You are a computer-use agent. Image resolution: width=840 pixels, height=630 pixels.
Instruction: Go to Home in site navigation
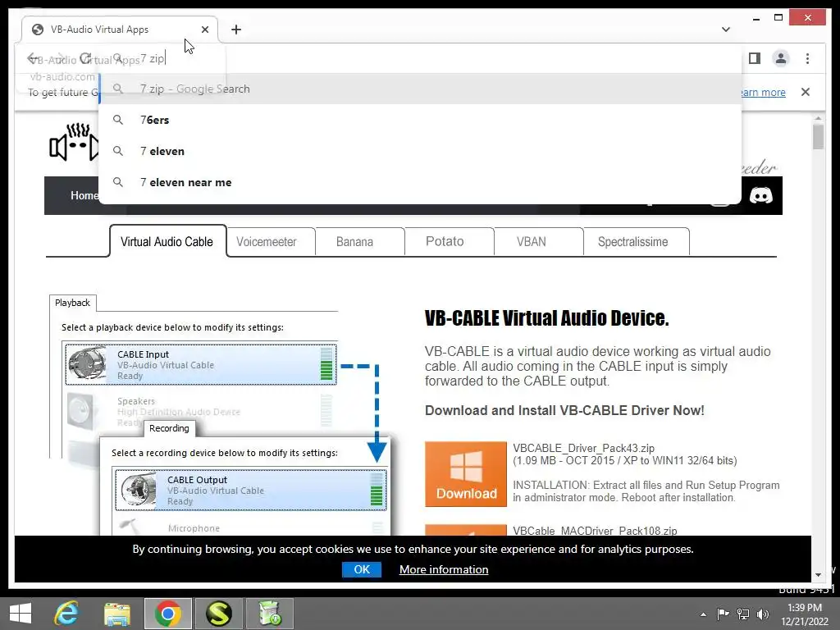click(84, 195)
